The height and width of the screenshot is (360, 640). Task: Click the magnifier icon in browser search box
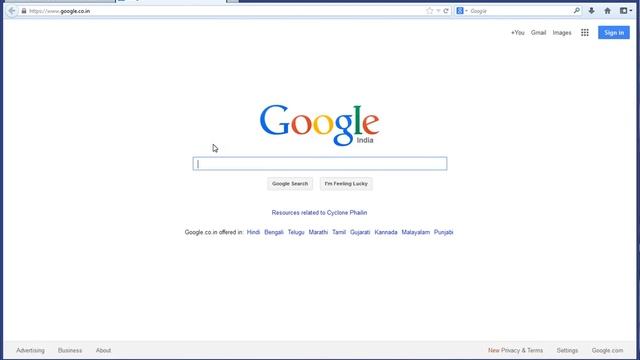coord(576,11)
